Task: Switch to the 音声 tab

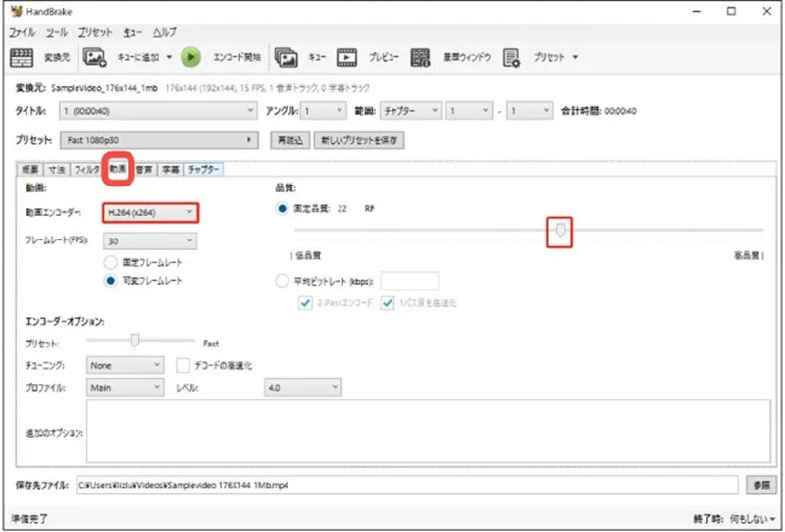Action: click(144, 170)
